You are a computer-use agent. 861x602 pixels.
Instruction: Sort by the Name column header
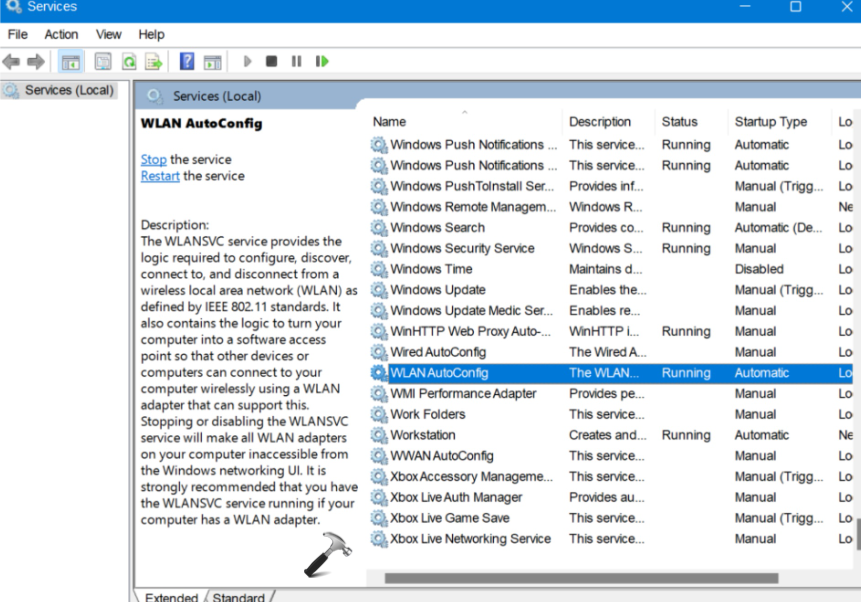[389, 122]
